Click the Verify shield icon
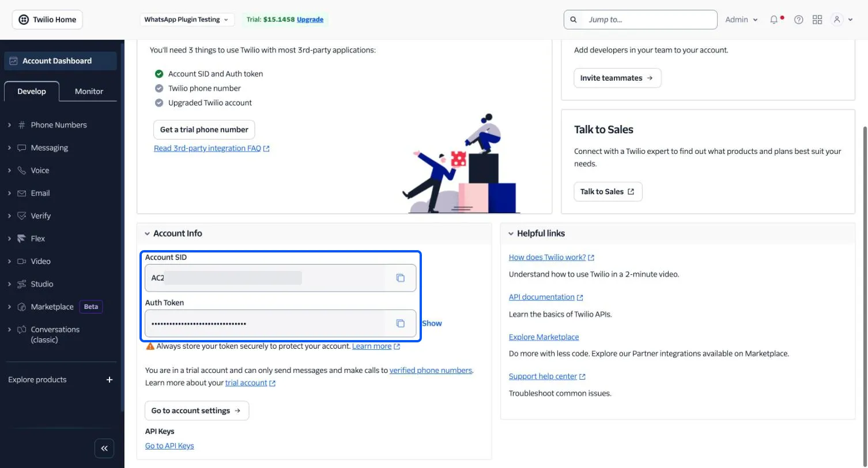Image resolution: width=868 pixels, height=468 pixels. [x=22, y=216]
